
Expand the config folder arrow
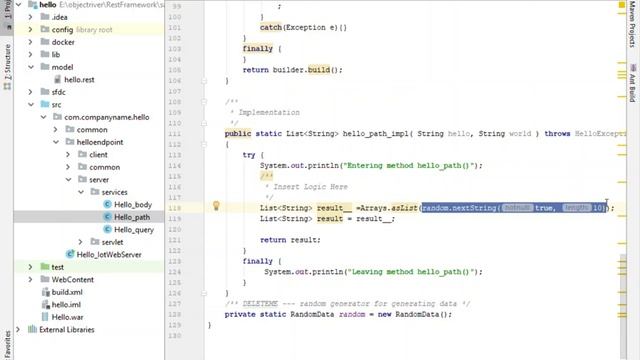31,29
